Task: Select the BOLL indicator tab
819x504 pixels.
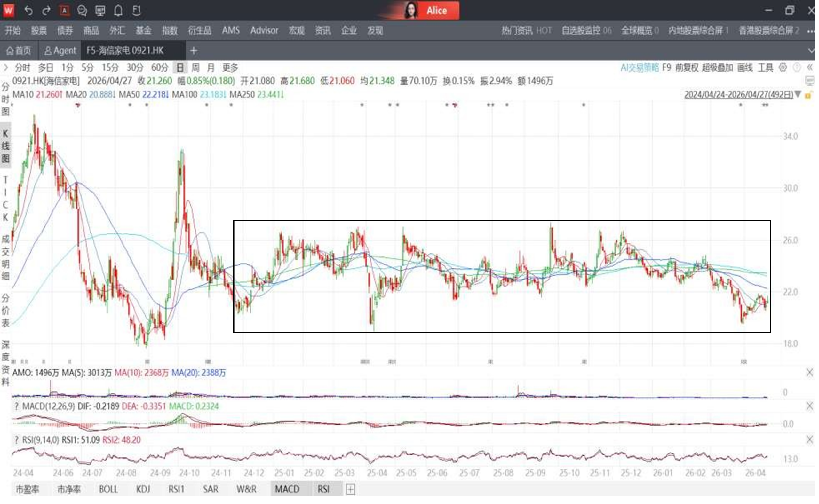Action: [x=108, y=489]
